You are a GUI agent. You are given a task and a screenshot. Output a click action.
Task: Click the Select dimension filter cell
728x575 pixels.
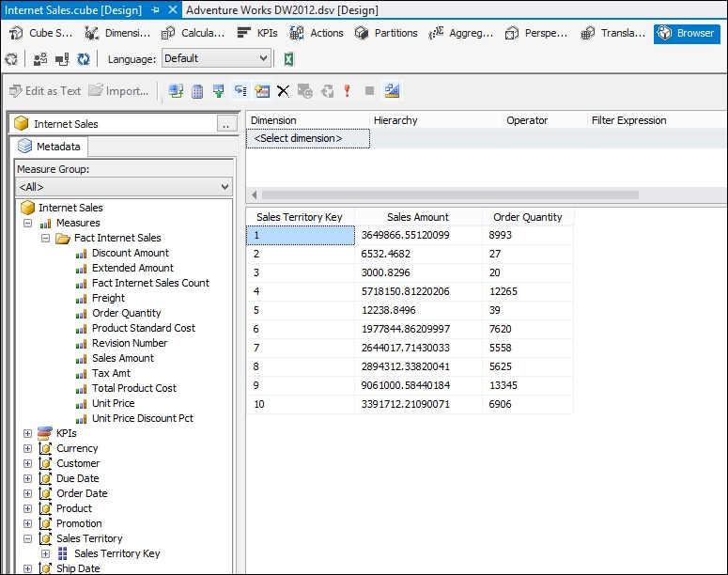point(308,138)
